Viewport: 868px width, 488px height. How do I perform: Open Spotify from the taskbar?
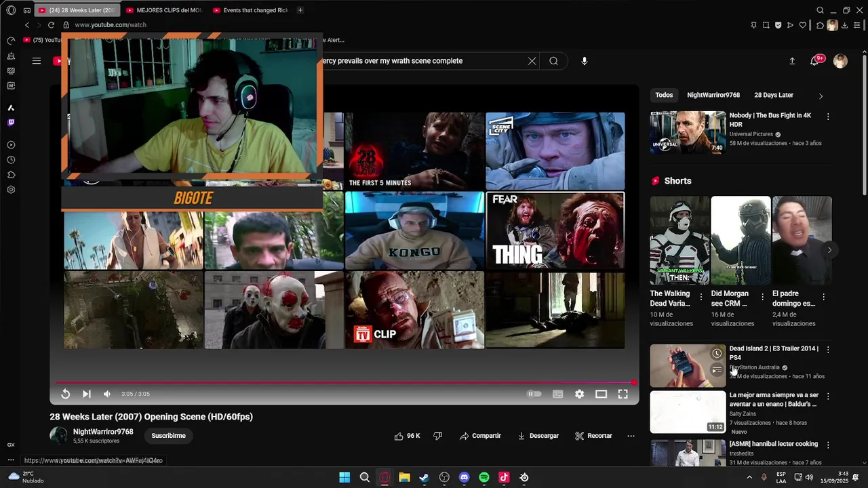point(484,477)
